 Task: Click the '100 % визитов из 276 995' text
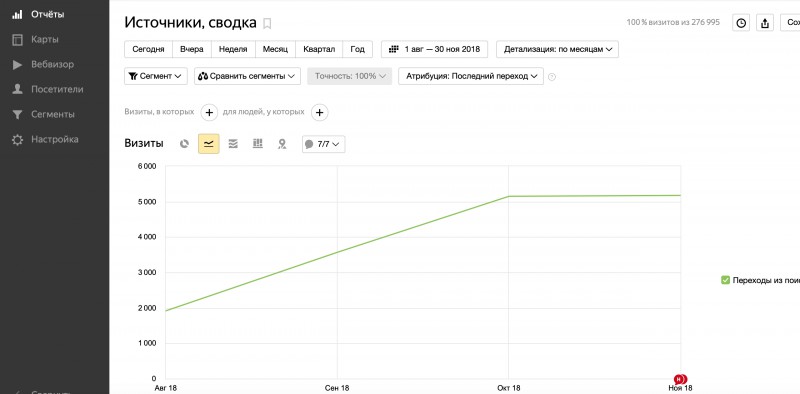[x=673, y=23]
